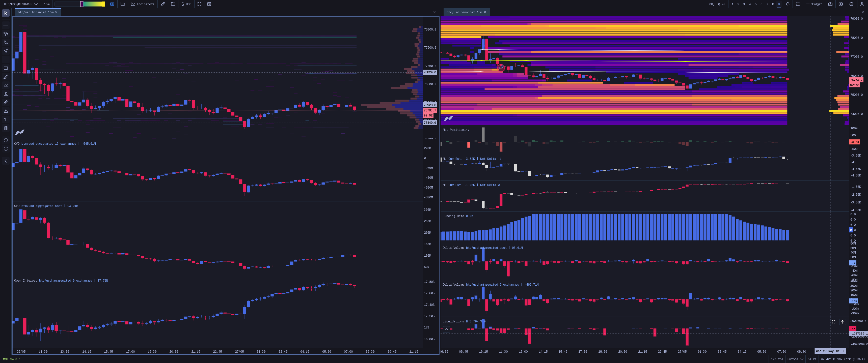Open the BTC/USD@BINANCEF symbol selector
This screenshot has height=363, width=868.
20,4
